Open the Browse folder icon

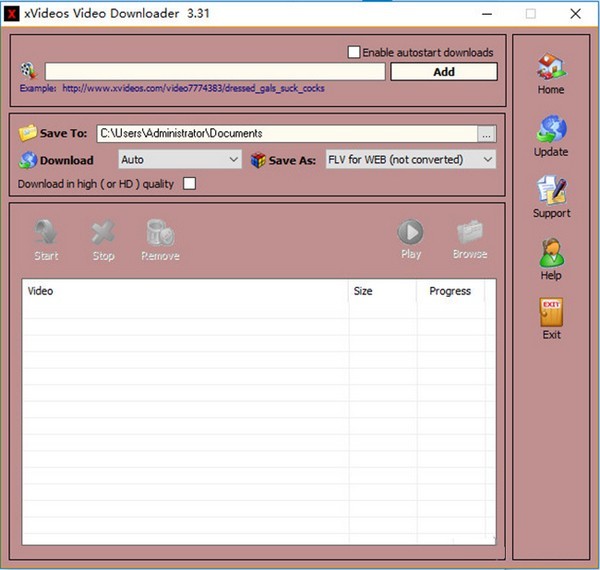point(470,234)
